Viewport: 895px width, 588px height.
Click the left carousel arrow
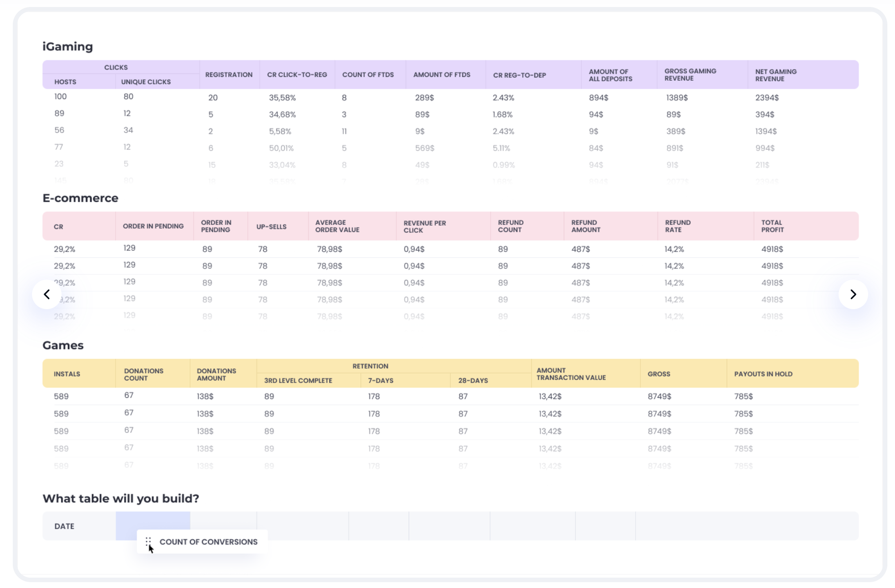pos(47,294)
